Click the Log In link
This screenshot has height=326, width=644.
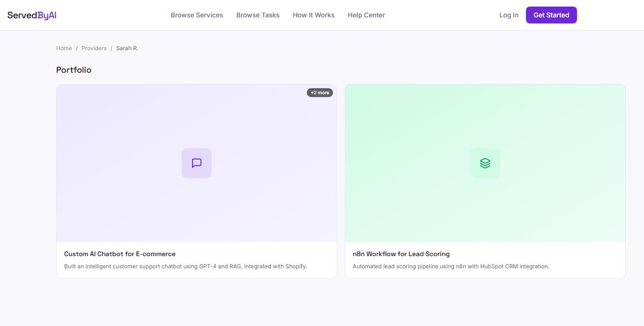509,15
